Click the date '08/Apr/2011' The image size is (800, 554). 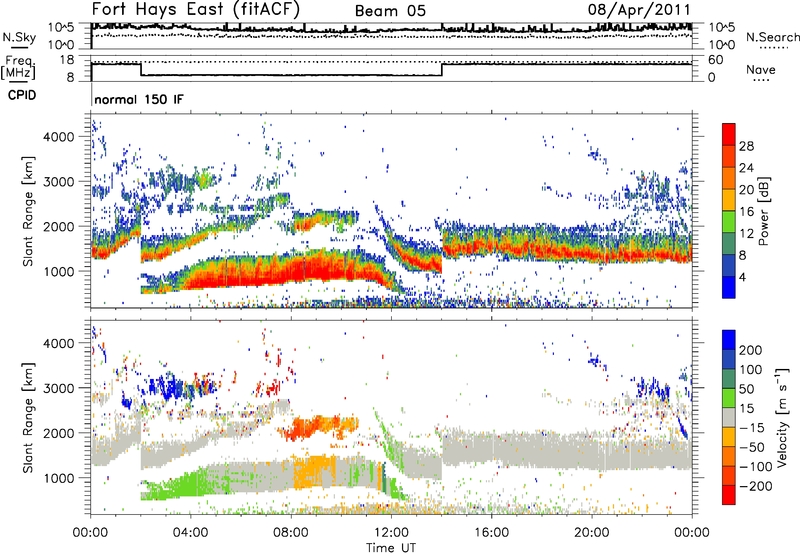(x=639, y=10)
